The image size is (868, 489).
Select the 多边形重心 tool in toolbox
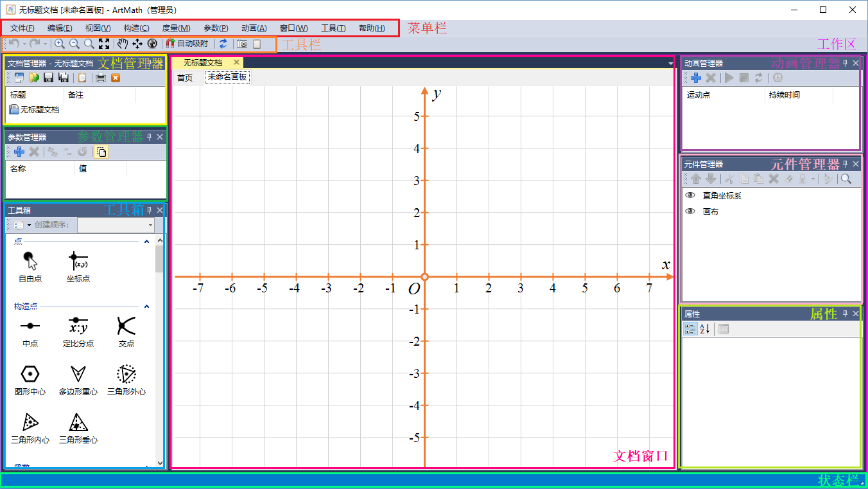78,380
